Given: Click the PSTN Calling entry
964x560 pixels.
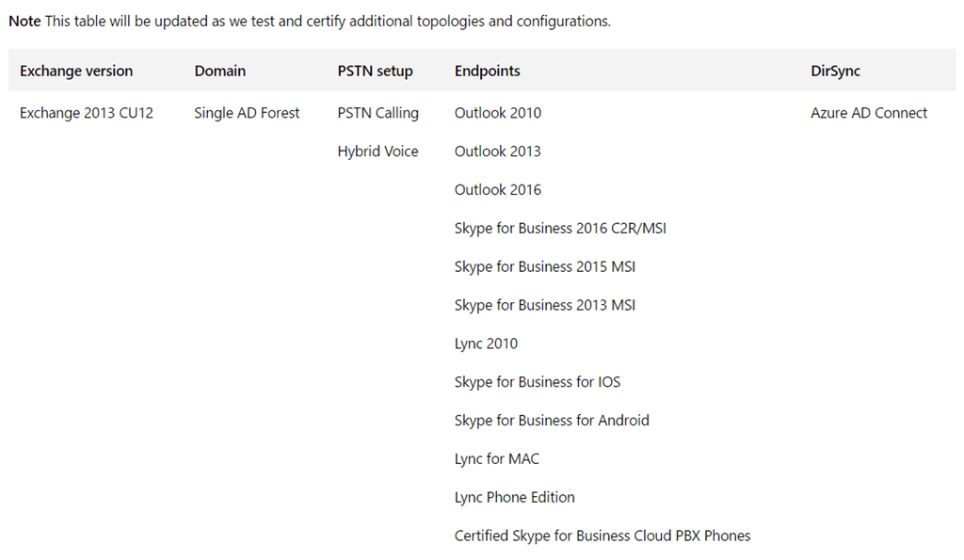Looking at the screenshot, I should pos(378,113).
